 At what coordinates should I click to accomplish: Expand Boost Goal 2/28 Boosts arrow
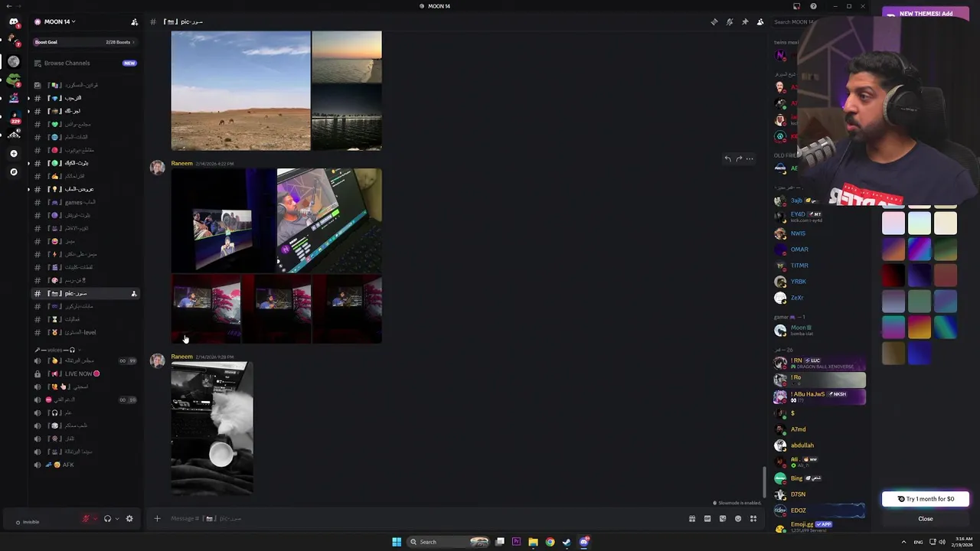134,42
